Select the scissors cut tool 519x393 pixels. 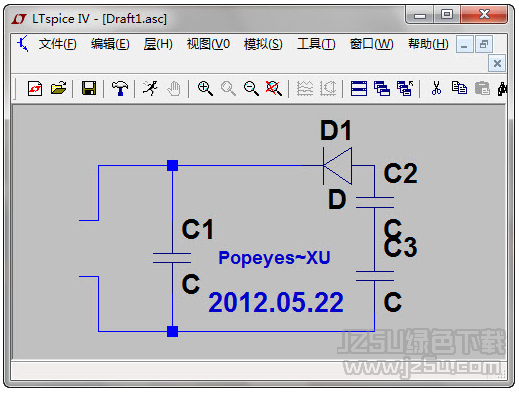coord(436,89)
